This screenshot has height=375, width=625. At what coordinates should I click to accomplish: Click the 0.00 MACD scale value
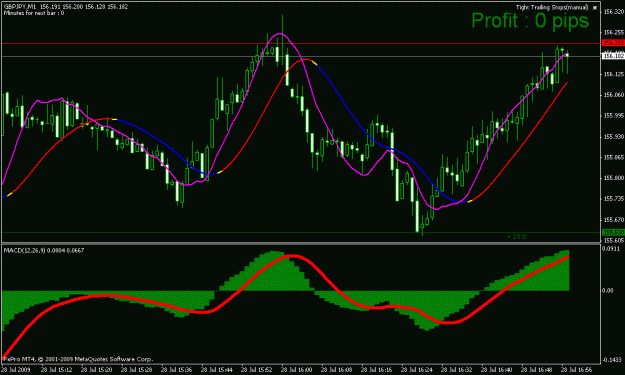pyautogui.click(x=608, y=291)
